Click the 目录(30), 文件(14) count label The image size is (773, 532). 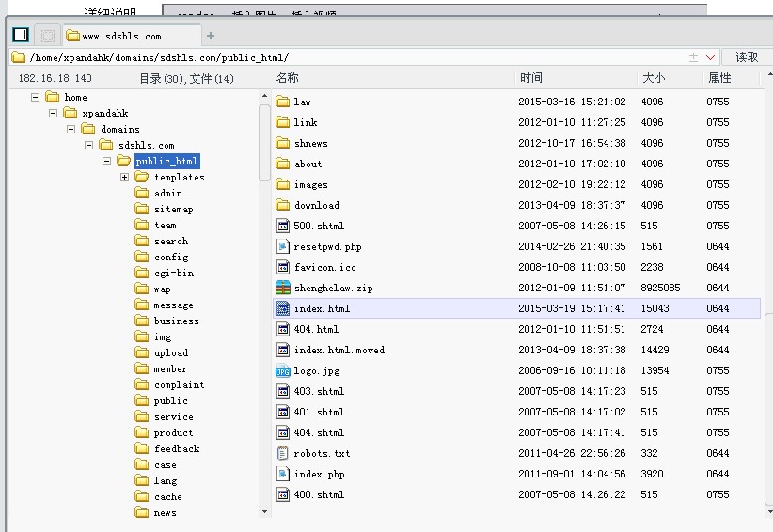click(x=186, y=78)
